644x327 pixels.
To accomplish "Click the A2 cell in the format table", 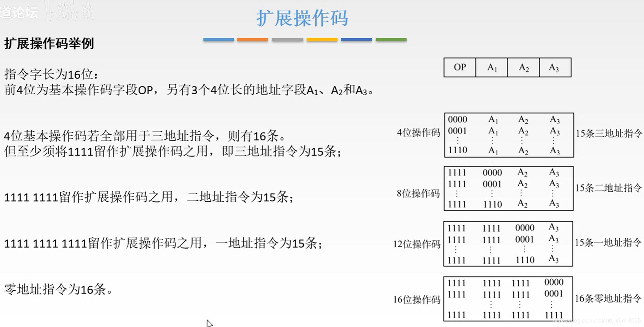I will (523, 67).
